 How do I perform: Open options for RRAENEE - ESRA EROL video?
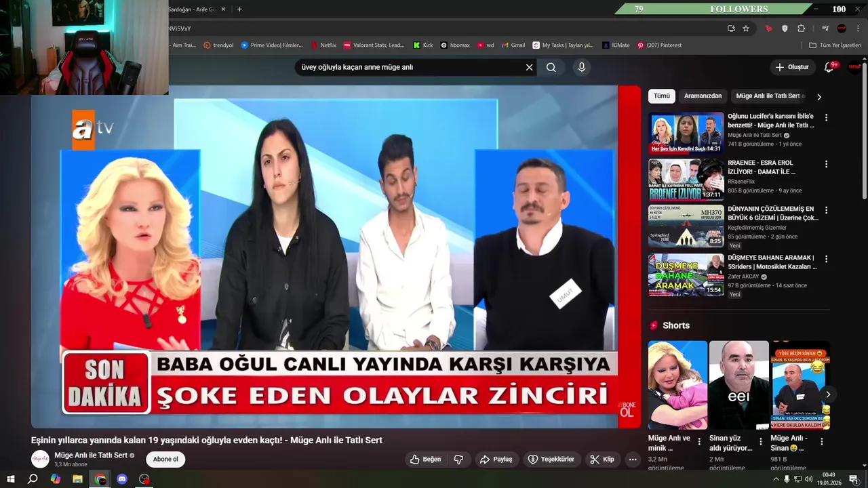pyautogui.click(x=826, y=164)
